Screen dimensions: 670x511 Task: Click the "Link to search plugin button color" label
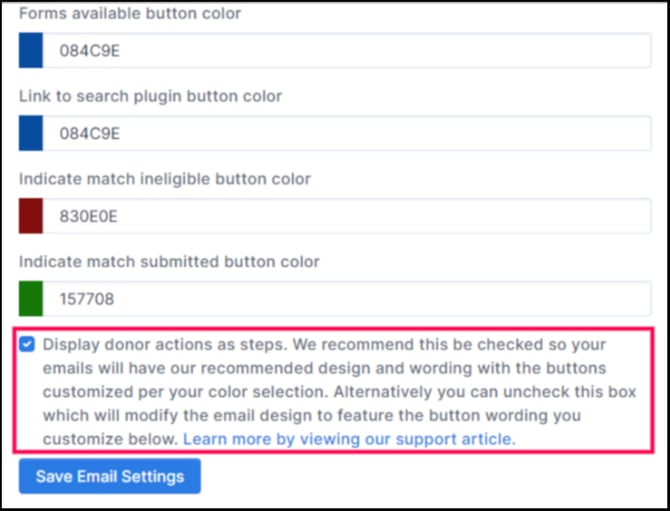[150, 96]
